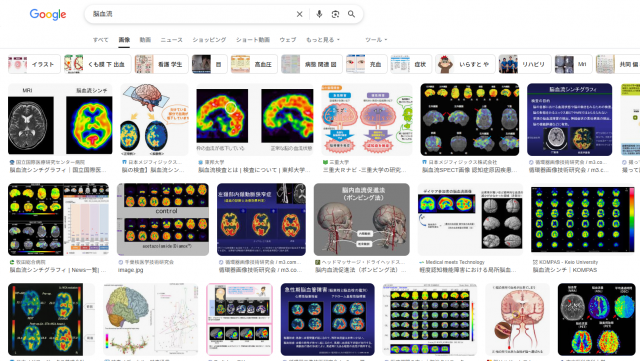640x361 pixels.
Task: Select the リハビリ filter chip
Action: click(525, 64)
